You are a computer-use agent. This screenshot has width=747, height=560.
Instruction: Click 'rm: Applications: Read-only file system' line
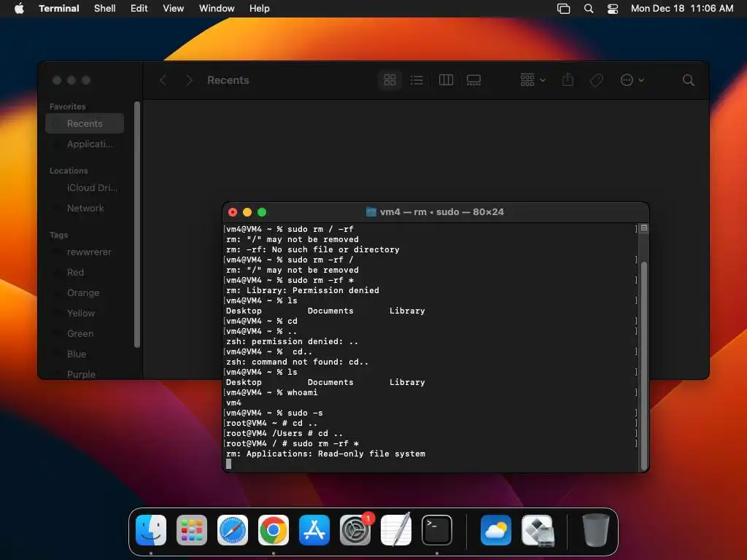coord(326,454)
